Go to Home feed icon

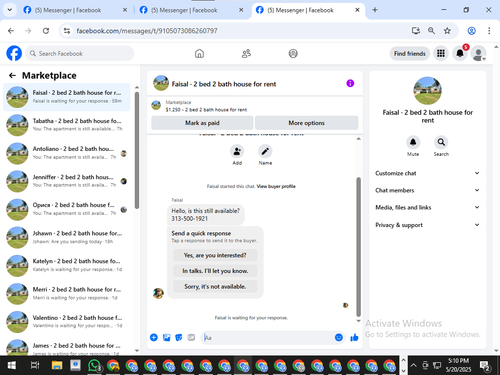(x=199, y=53)
